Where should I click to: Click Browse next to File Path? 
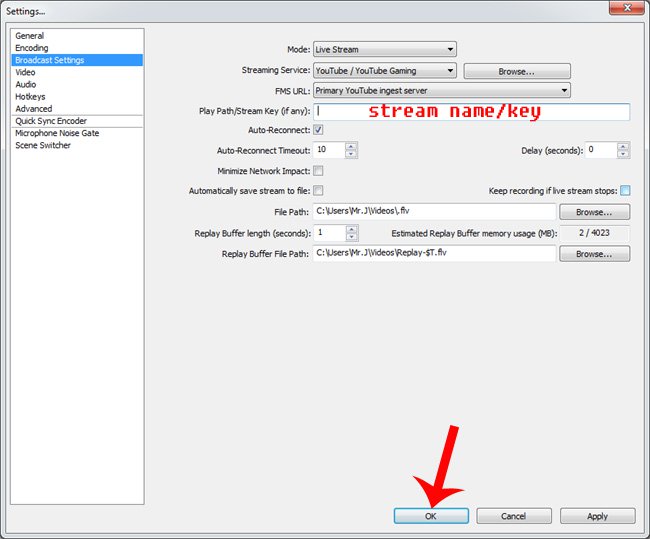point(594,212)
